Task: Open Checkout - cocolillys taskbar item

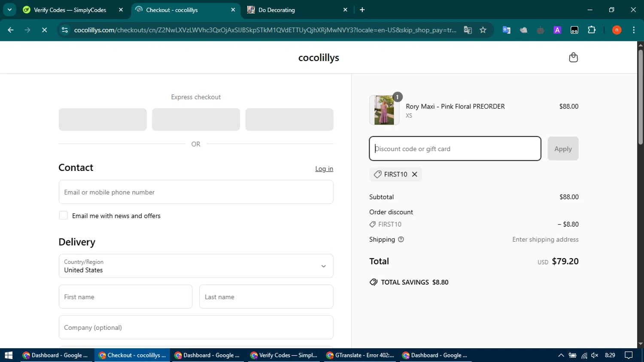Action: coord(132,355)
